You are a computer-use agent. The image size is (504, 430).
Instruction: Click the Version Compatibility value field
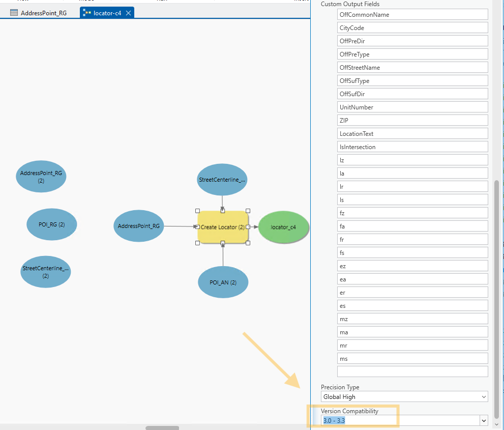(x=399, y=421)
